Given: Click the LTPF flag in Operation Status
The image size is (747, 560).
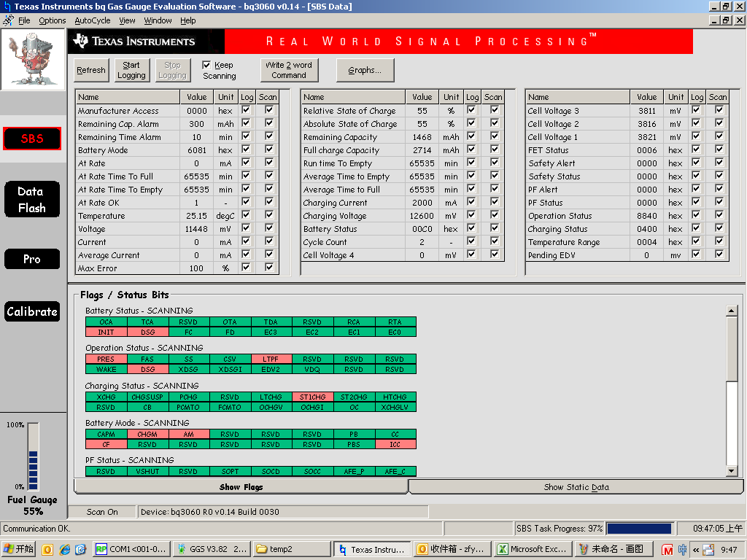Looking at the screenshot, I should coord(271,359).
